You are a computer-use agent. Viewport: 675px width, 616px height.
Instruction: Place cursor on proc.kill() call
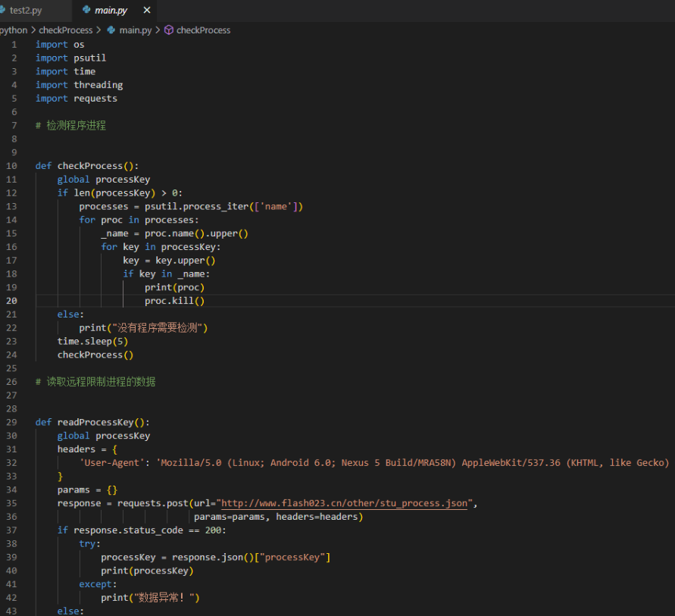tap(174, 301)
